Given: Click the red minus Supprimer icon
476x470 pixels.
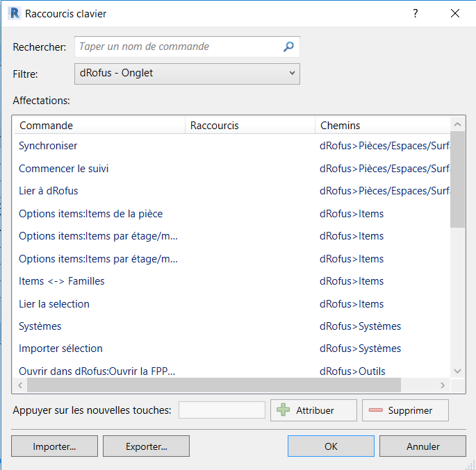Looking at the screenshot, I should (x=376, y=410).
